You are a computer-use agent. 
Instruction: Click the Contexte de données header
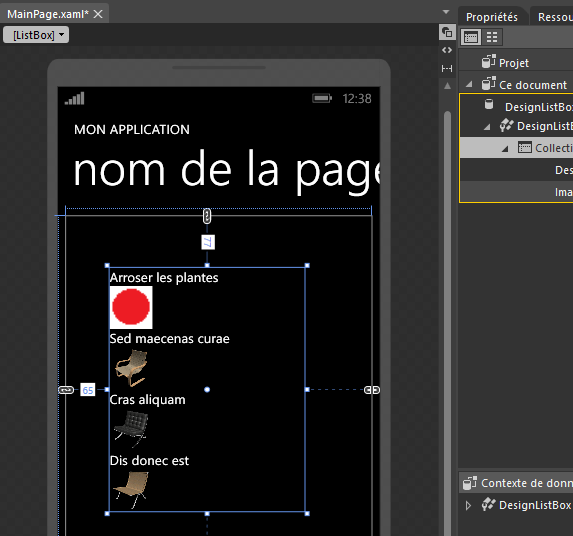click(x=516, y=483)
